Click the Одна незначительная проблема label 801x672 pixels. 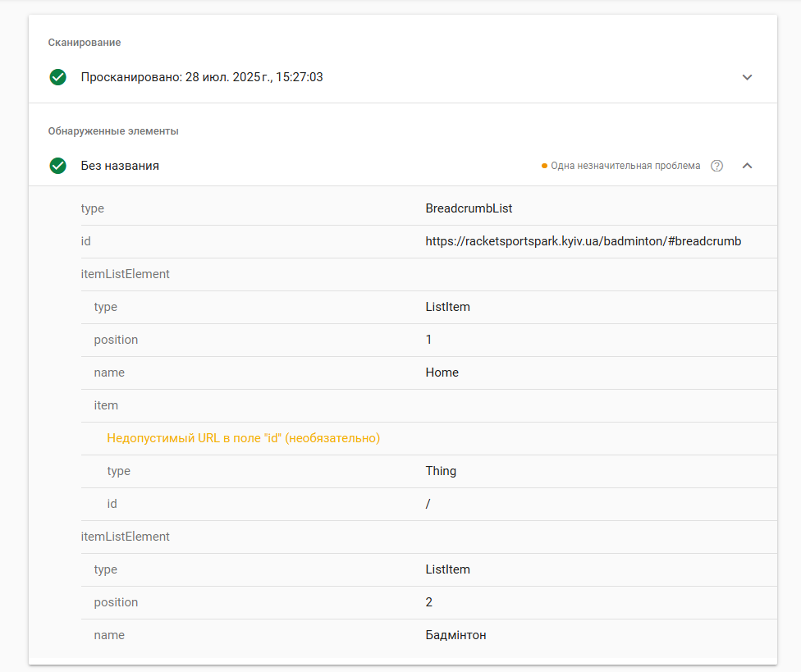coord(625,166)
